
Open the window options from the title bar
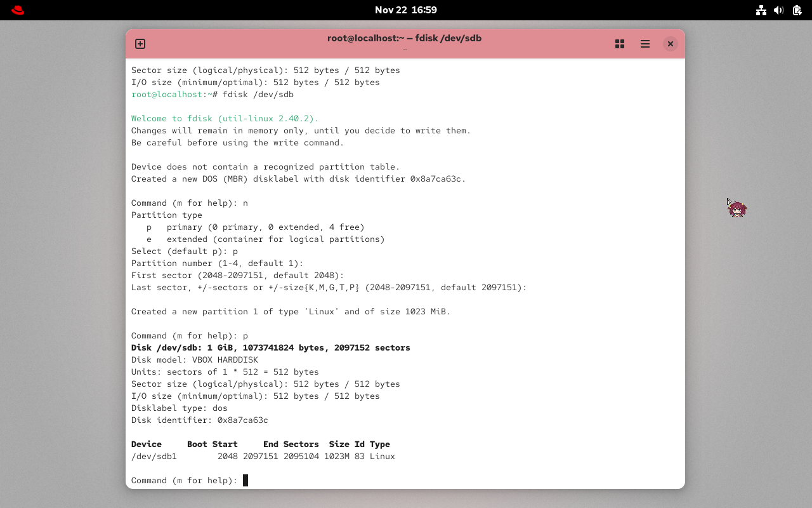645,44
